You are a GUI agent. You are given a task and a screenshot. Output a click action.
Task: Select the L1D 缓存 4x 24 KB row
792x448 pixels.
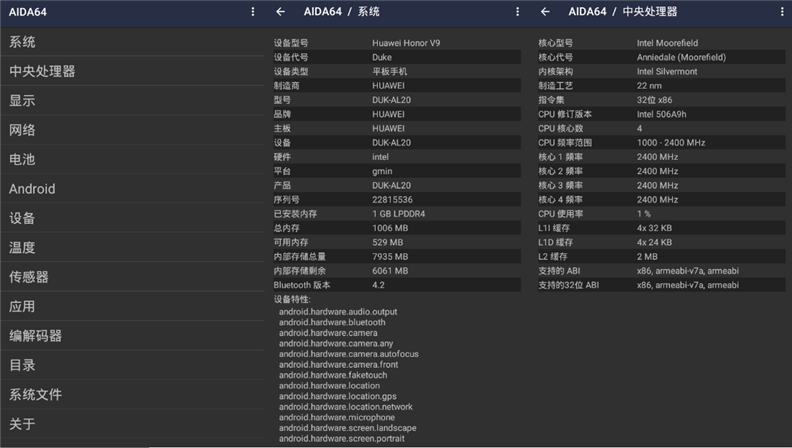pyautogui.click(x=662, y=242)
